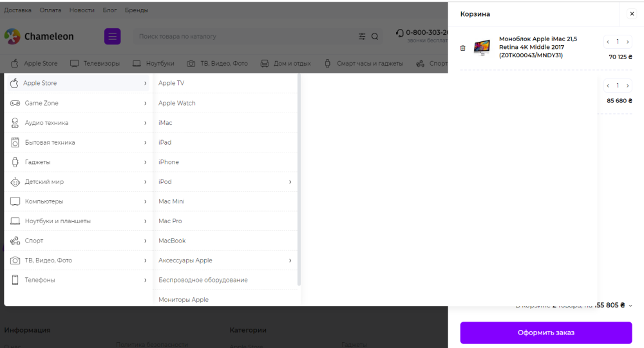
Task: Click the Дом и отдых icon in category bar
Action: 265,64
